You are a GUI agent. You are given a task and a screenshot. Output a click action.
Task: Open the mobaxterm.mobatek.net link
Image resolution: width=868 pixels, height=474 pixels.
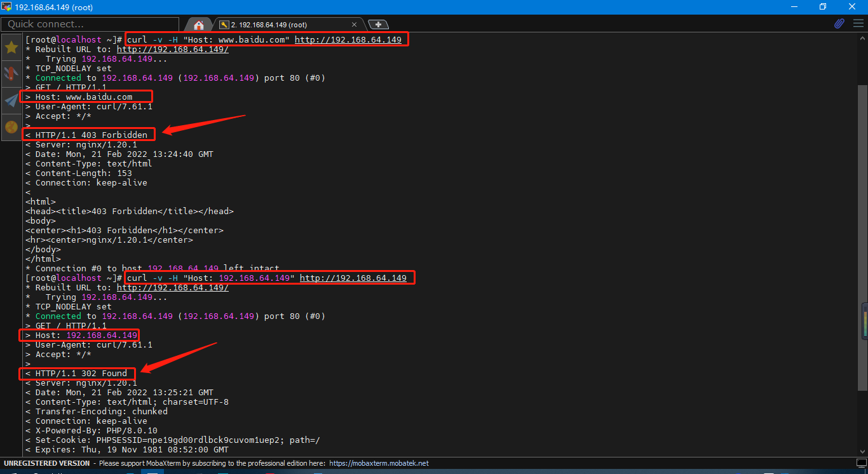pyautogui.click(x=379, y=463)
